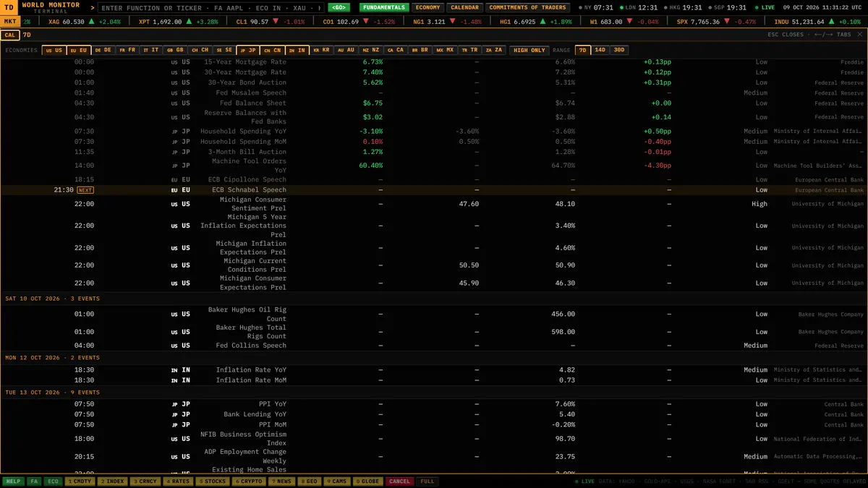Open the 9 CAMS shortcut
This screenshot has height=488, width=868.
click(x=338, y=481)
